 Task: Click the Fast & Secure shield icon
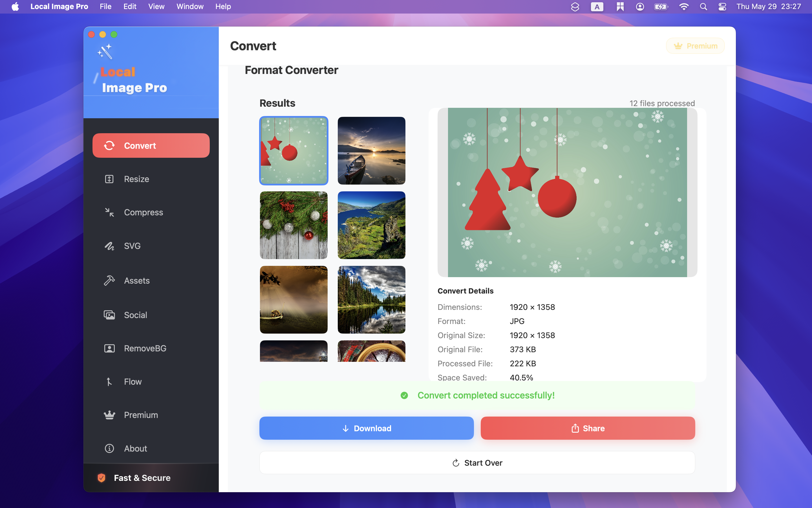pos(101,478)
